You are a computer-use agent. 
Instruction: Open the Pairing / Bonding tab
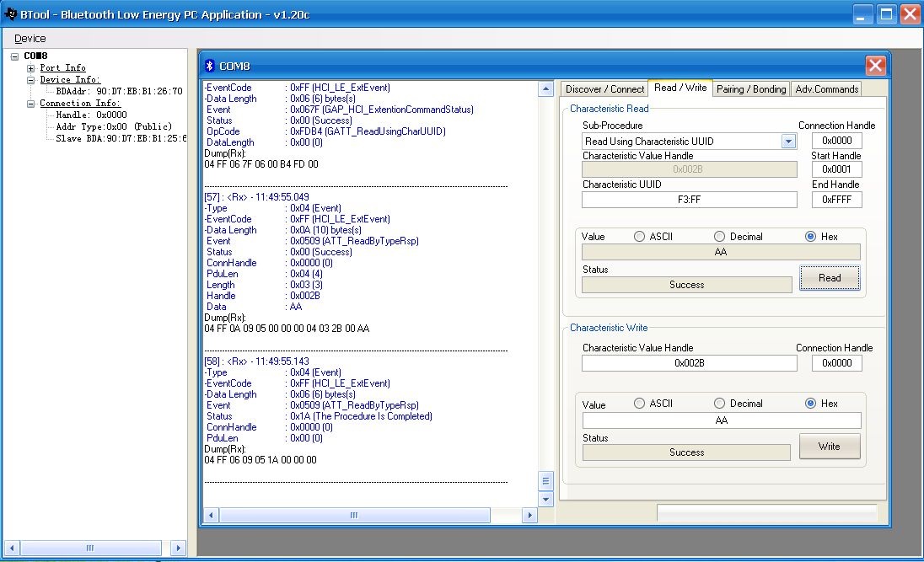click(751, 89)
